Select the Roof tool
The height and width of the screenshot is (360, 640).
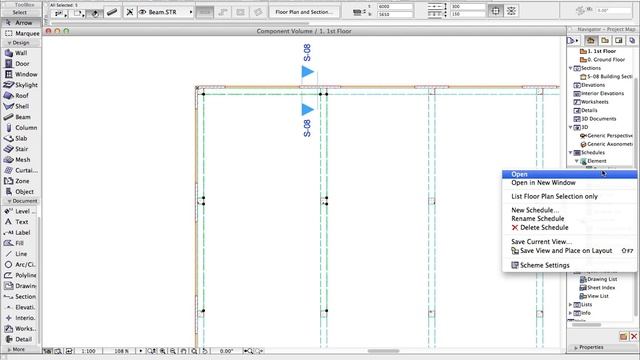(20, 96)
